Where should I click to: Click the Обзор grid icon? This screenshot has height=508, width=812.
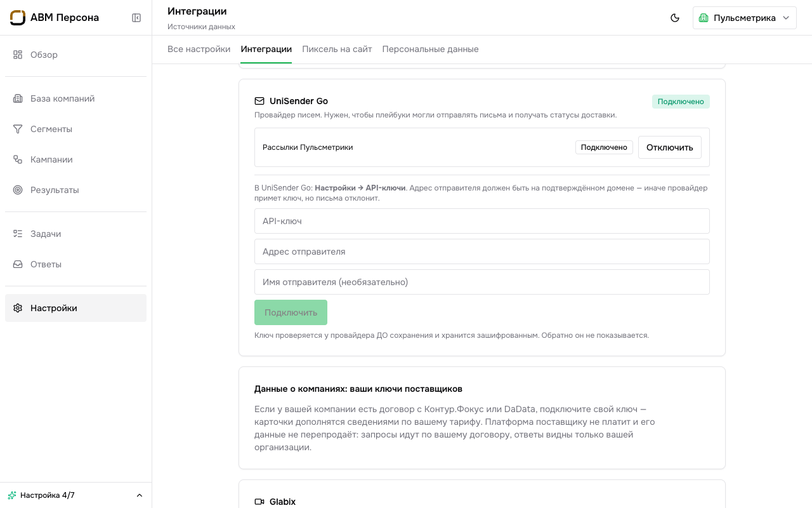point(18,55)
